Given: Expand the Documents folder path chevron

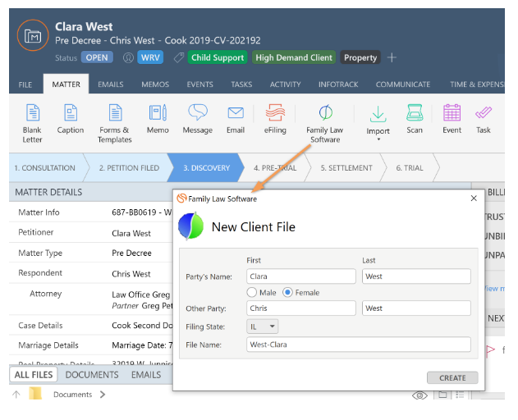Looking at the screenshot, I should (x=103, y=395).
